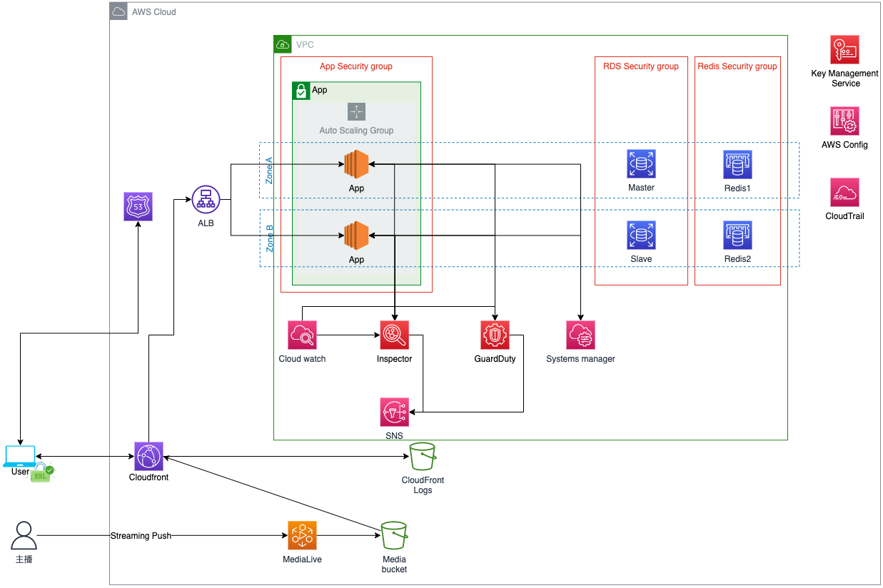The width and height of the screenshot is (883, 588).
Task: Click the Key Management Service label
Action: tap(845, 78)
